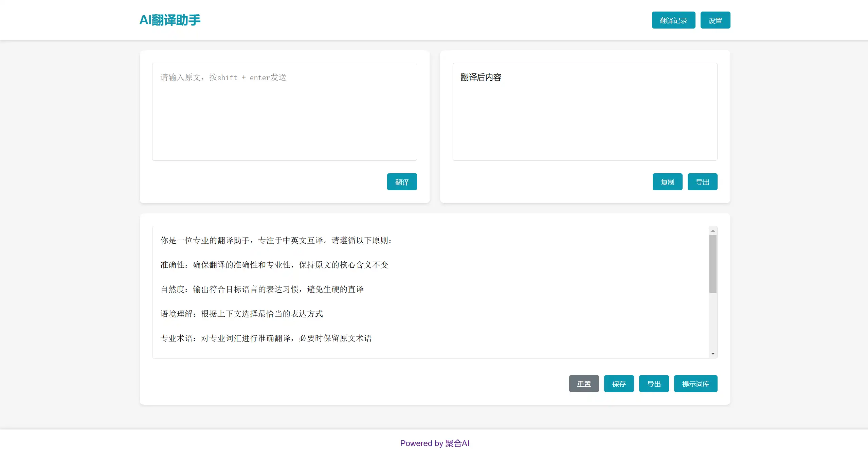Open the 设置 settings button
The image size is (868, 456).
[715, 20]
